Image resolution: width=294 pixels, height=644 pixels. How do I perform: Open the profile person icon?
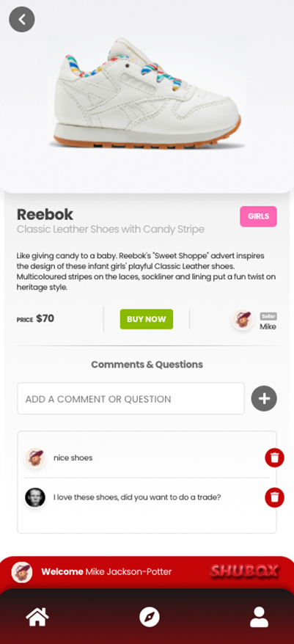click(x=259, y=617)
